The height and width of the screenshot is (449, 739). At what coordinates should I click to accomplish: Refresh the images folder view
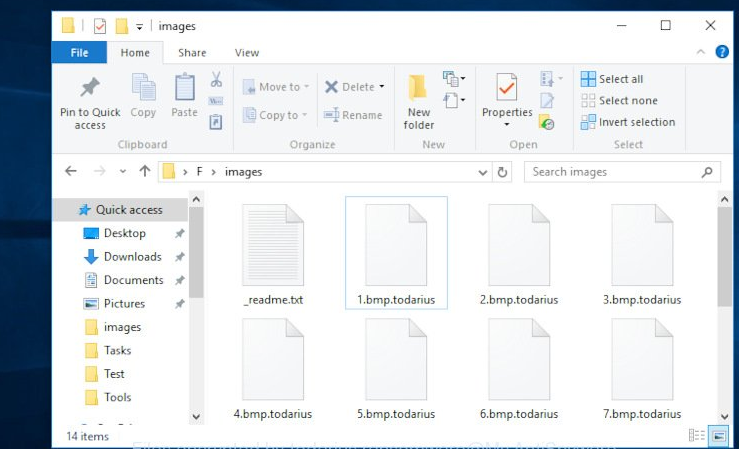click(503, 172)
